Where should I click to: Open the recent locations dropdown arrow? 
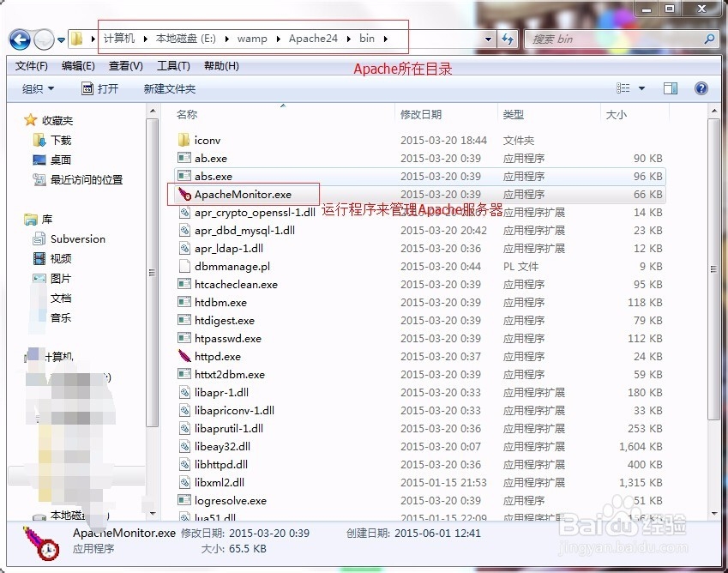coord(61,40)
